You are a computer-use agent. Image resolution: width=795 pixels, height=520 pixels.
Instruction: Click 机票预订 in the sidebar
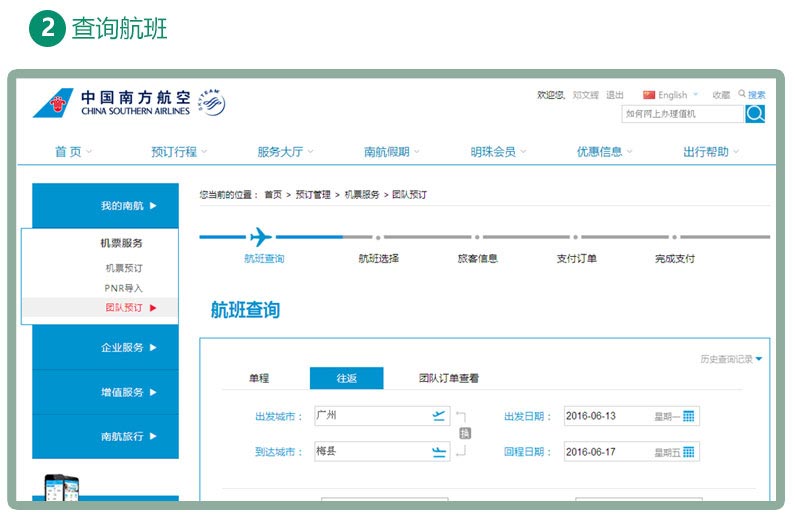coord(124,268)
